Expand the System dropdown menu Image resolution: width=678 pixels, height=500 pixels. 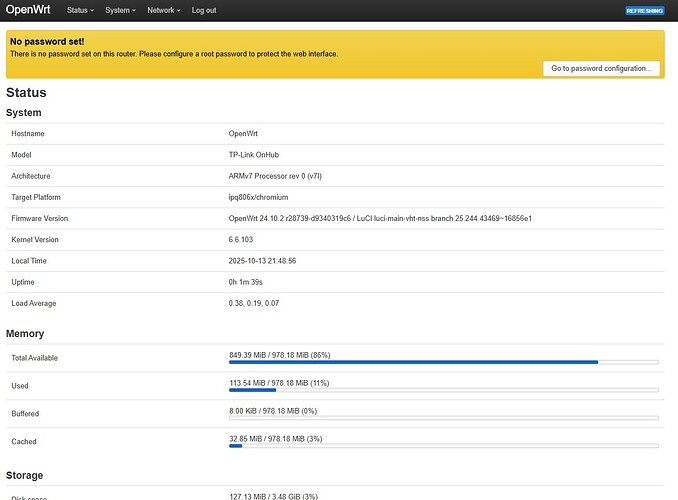click(x=120, y=10)
